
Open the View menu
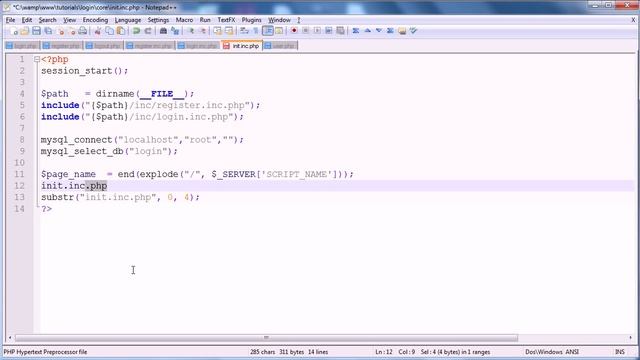pyautogui.click(x=69, y=20)
